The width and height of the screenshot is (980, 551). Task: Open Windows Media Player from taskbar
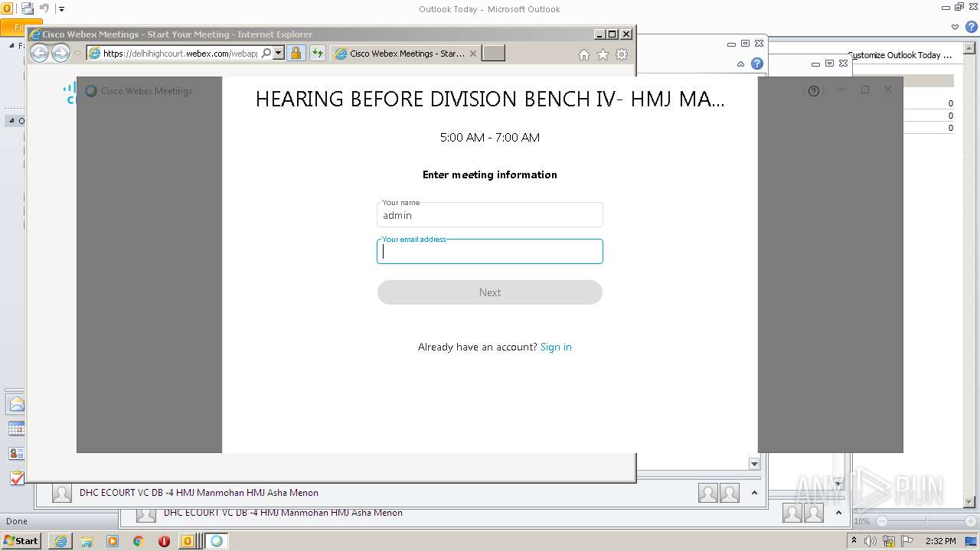pos(113,541)
